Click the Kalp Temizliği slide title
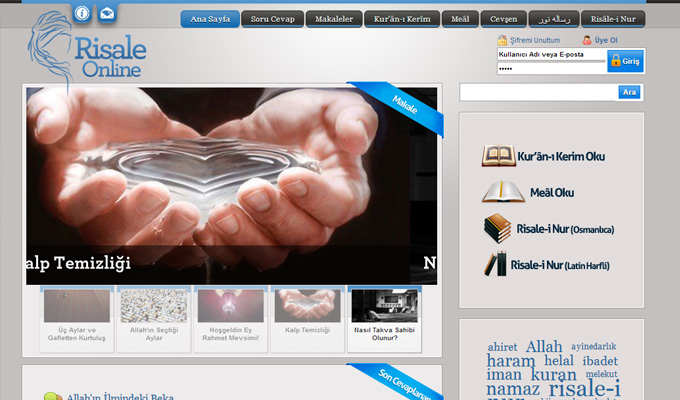The height and width of the screenshot is (400, 680). click(78, 263)
